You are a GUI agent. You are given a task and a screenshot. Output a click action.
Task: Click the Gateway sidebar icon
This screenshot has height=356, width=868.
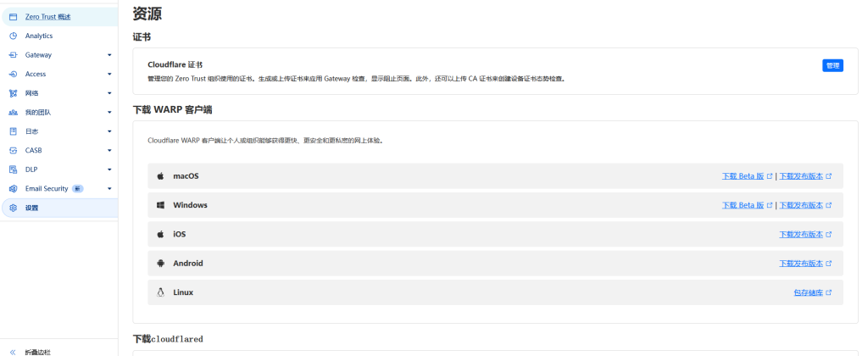click(x=14, y=55)
